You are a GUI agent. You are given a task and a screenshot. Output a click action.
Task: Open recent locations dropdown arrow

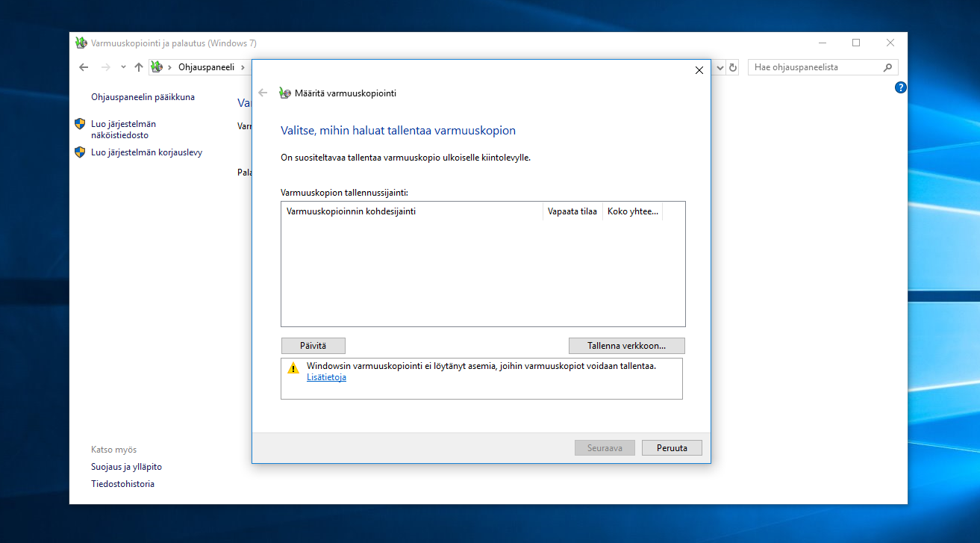point(123,67)
